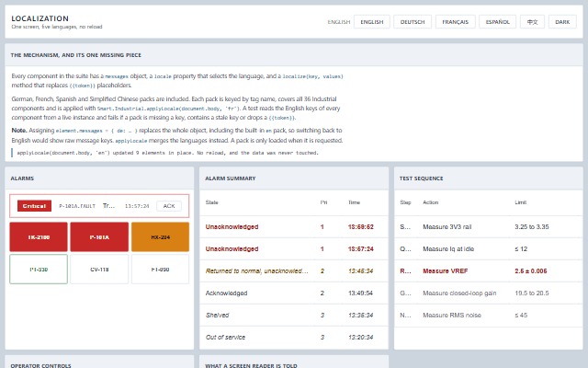Switch language to English
The width and height of the screenshot is (588, 368).
[x=371, y=22]
